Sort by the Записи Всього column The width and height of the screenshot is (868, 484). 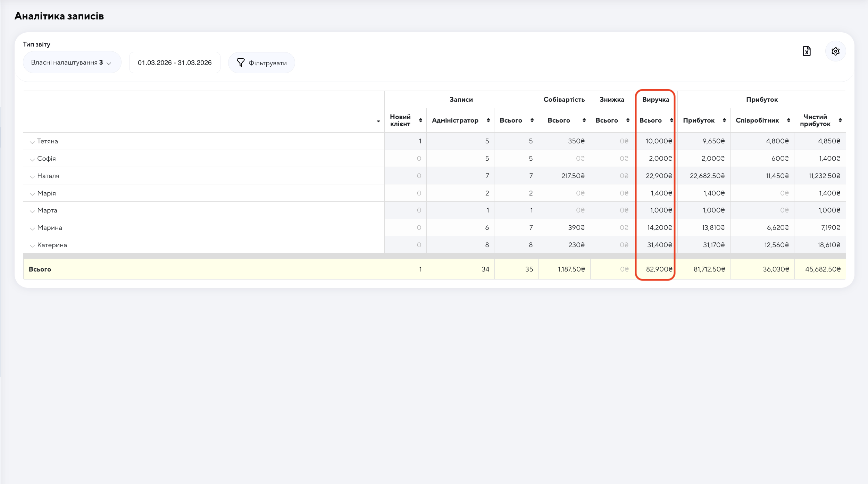pyautogui.click(x=532, y=120)
